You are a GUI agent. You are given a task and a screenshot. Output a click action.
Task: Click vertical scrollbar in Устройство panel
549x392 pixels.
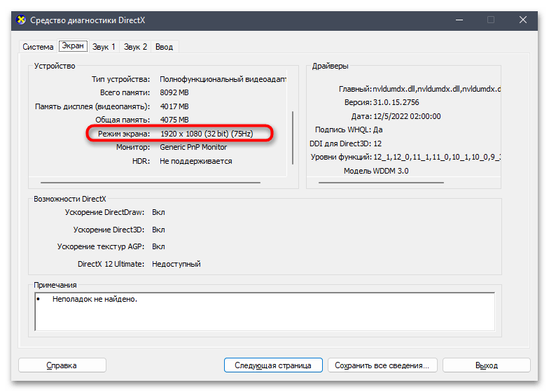[x=293, y=138]
